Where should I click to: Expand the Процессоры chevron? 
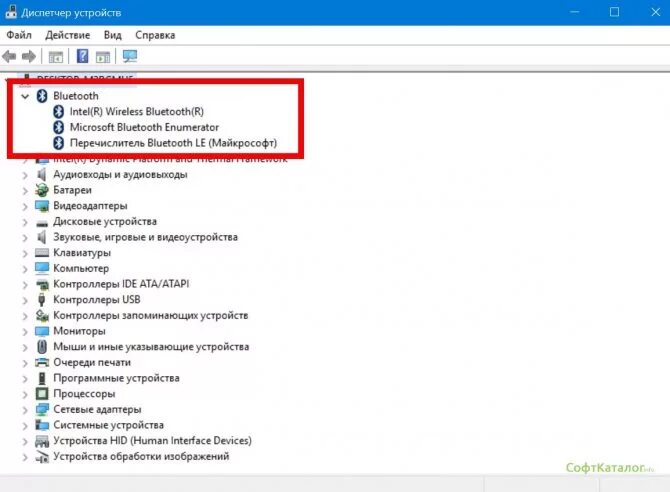pos(25,395)
